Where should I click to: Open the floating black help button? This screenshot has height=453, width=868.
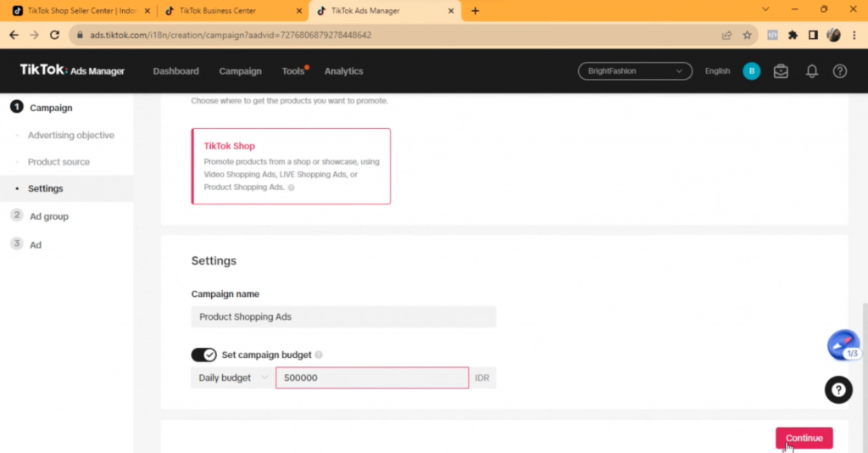click(x=838, y=389)
